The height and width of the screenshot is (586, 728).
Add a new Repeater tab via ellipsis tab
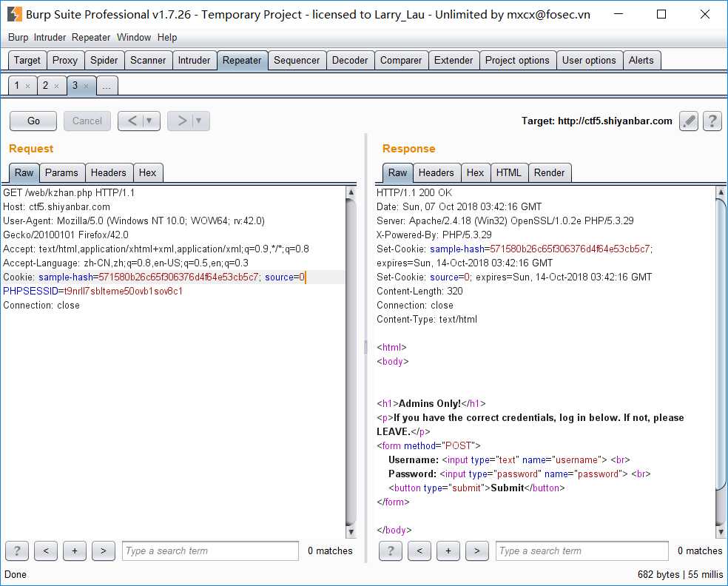click(107, 86)
